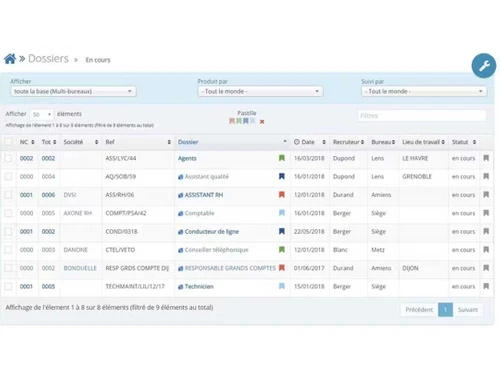Open Dossiers breadcrumb link

tap(48, 59)
